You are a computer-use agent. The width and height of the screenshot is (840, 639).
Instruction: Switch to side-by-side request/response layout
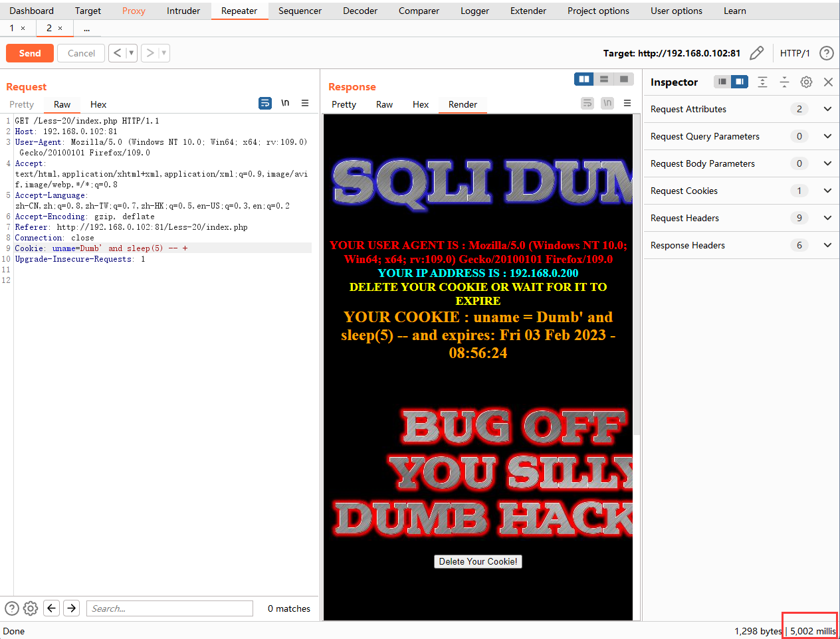584,79
